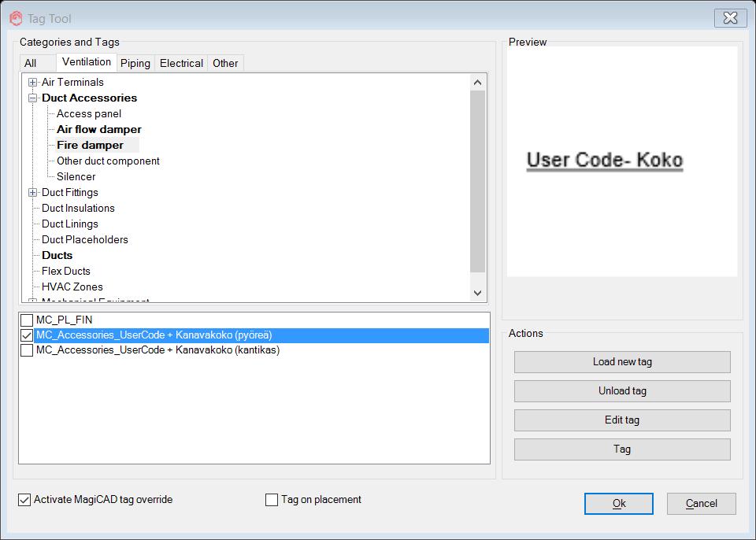Select Flex Ducts in the tree
Screen dimensions: 756x540
66,272
